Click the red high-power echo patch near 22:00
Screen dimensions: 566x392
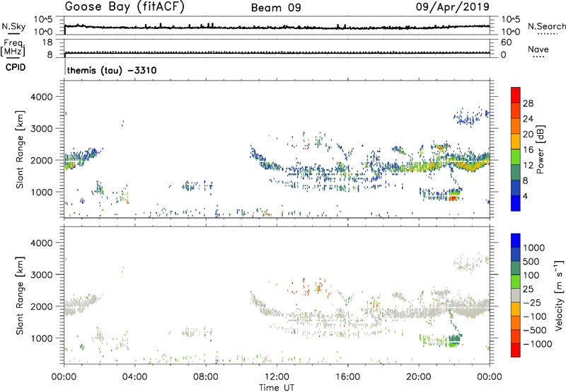pos(454,197)
